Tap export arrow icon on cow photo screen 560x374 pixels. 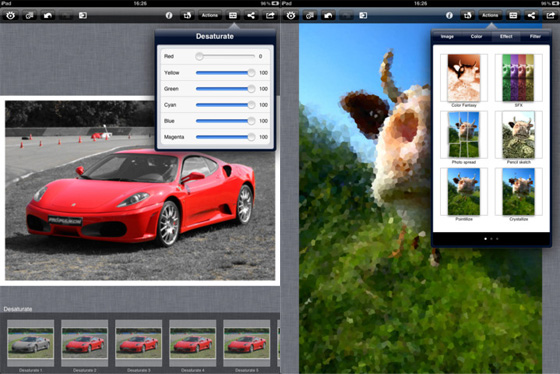pyautogui.click(x=550, y=15)
